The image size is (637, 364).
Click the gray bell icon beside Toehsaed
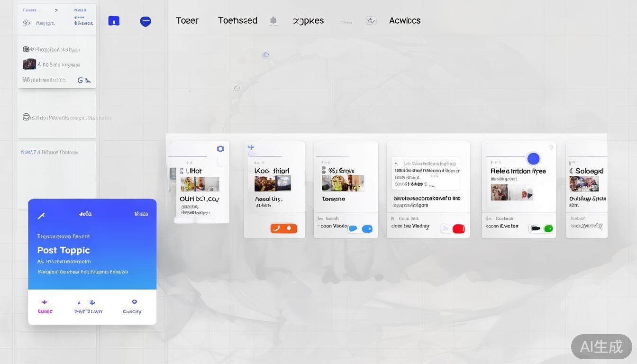(273, 21)
